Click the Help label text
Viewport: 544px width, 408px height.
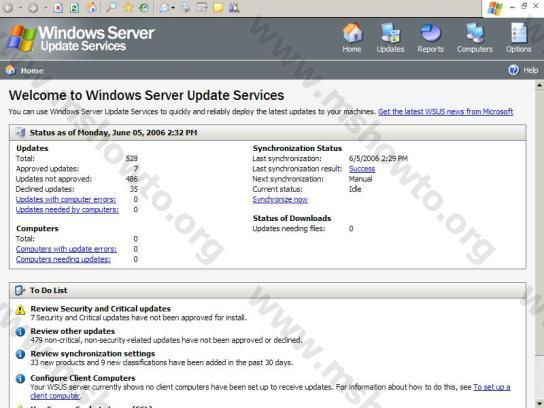[x=530, y=70]
